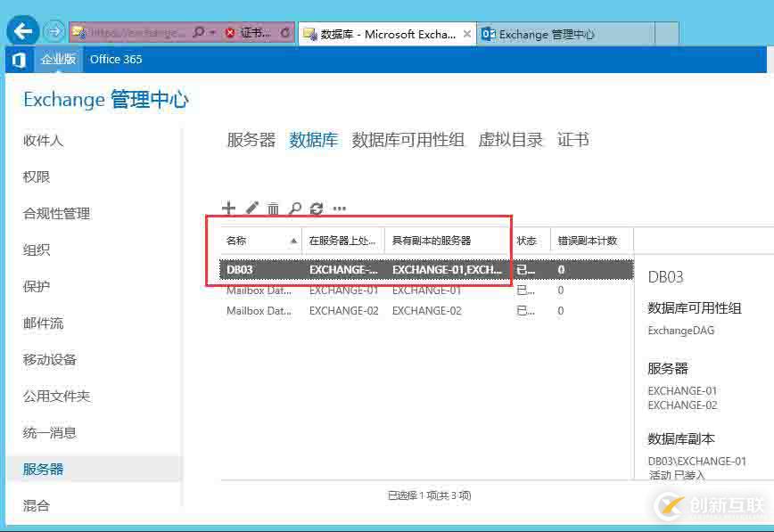Screen dimensions: 774x532
Task: Sort by the 状态 column header
Action: click(531, 241)
